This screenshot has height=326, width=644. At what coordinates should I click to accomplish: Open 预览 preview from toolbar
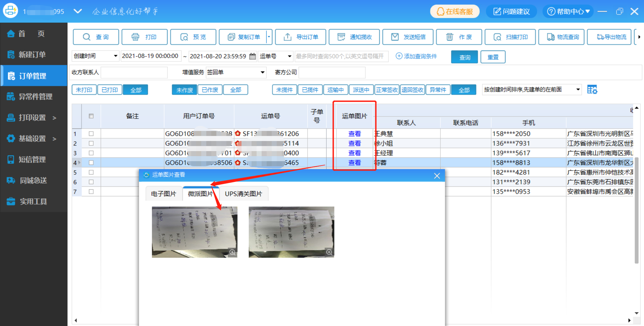point(193,37)
